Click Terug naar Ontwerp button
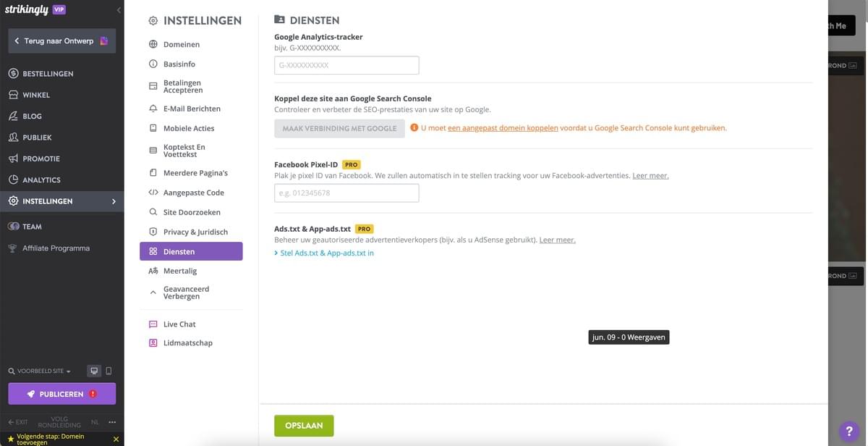The height and width of the screenshot is (446, 868). [61, 41]
